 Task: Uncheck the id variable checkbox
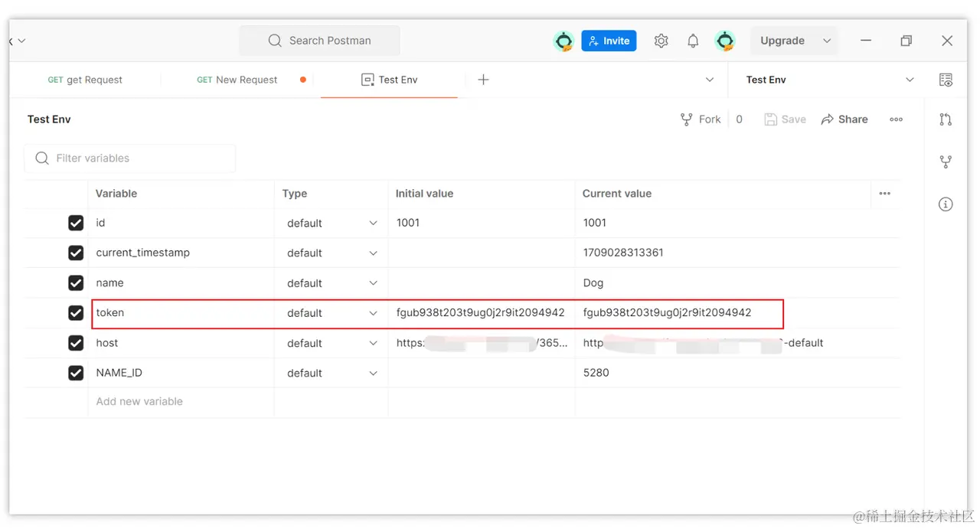pos(76,223)
